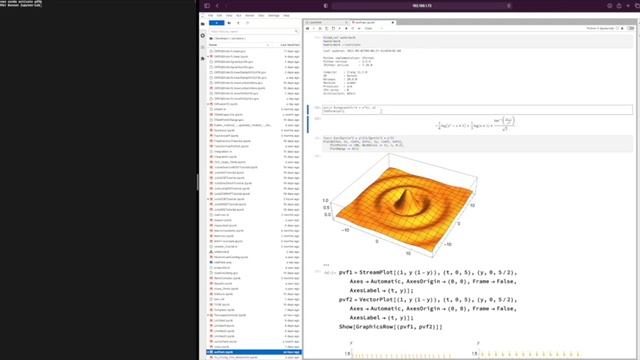Cut the selected cell using scissors icon

pyautogui.click(x=320, y=29)
